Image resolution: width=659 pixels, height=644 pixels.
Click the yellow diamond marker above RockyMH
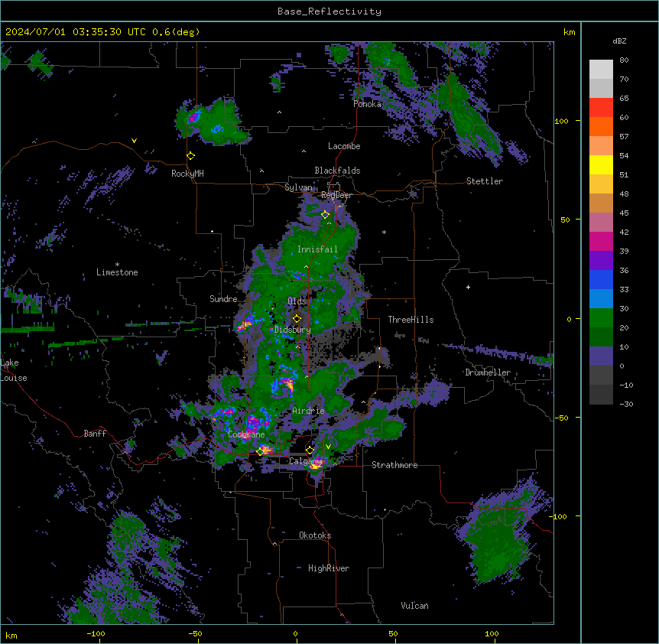(x=190, y=156)
